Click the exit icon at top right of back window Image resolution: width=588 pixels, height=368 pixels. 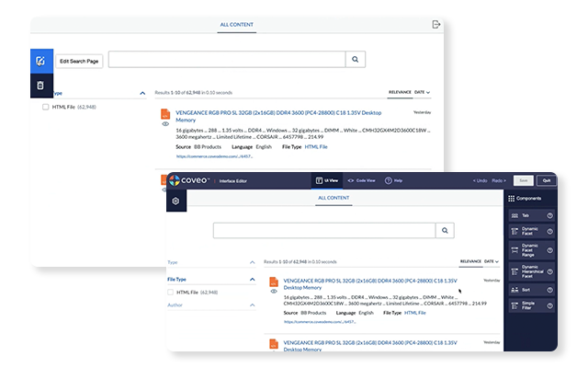436,24
